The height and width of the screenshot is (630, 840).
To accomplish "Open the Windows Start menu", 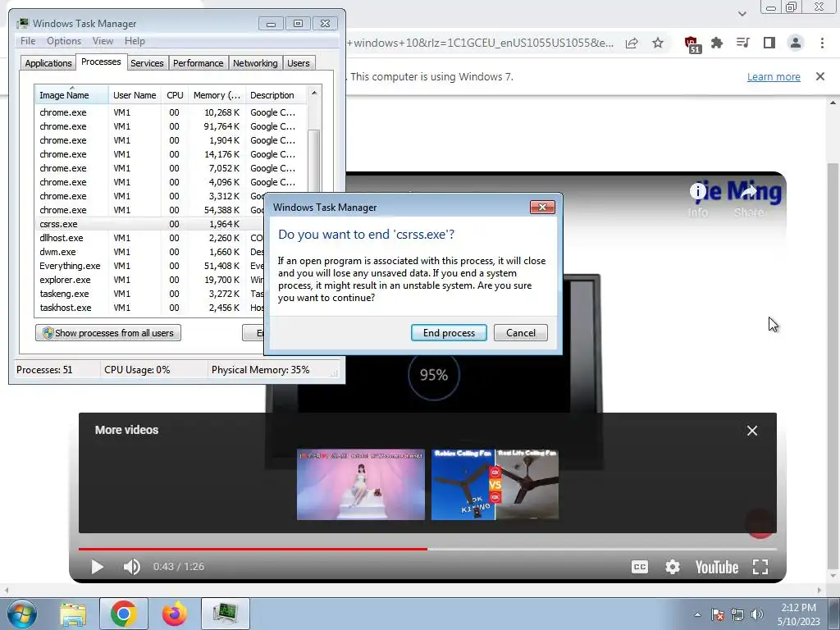I will pyautogui.click(x=21, y=614).
